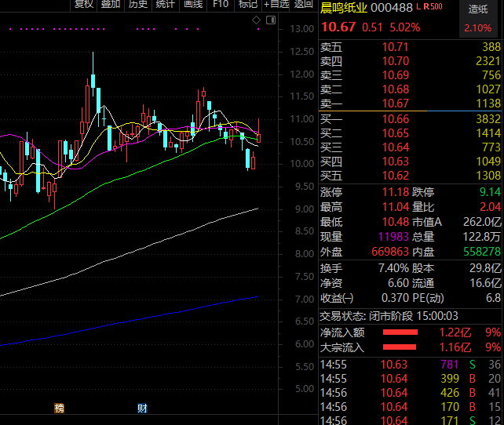This screenshot has height=425, width=504.
Task: Open the 造纸 sector button
Action: 478,9
